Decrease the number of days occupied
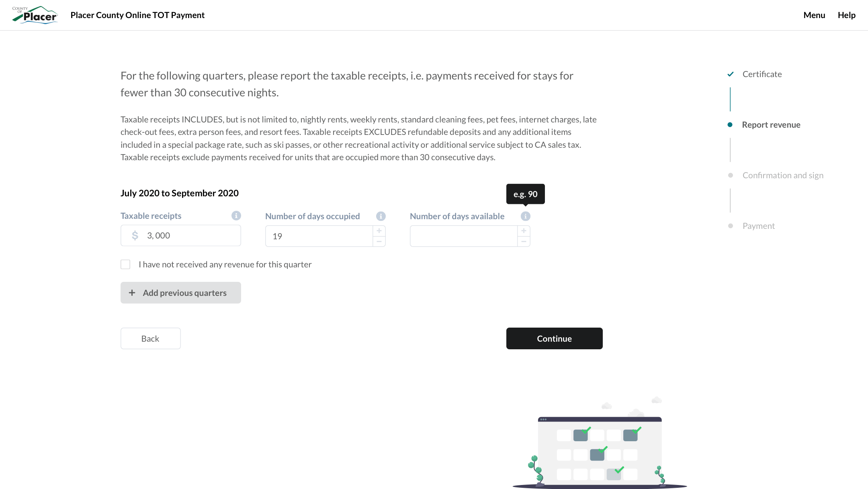The image size is (868, 489). click(379, 241)
